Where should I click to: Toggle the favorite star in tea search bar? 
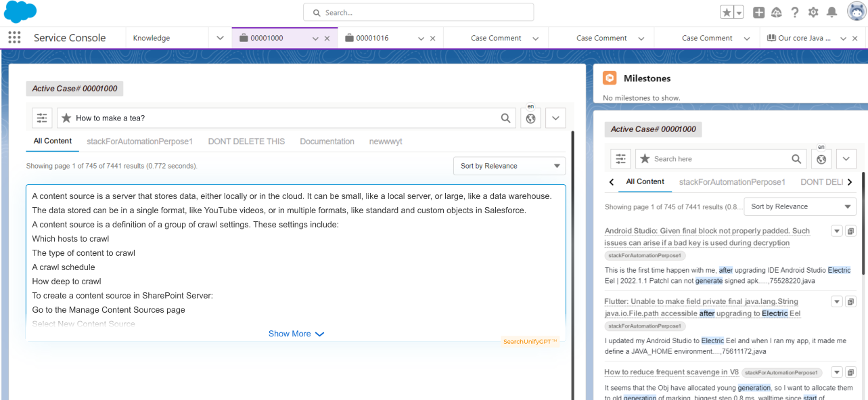click(x=66, y=118)
